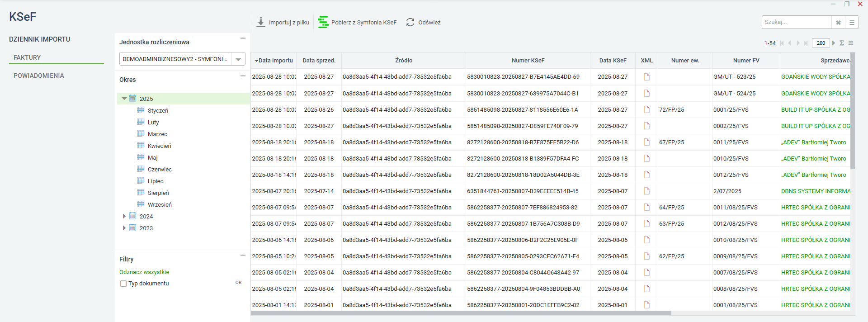Click the Numer FV column header
The width and height of the screenshot is (868, 322).
click(x=746, y=61)
